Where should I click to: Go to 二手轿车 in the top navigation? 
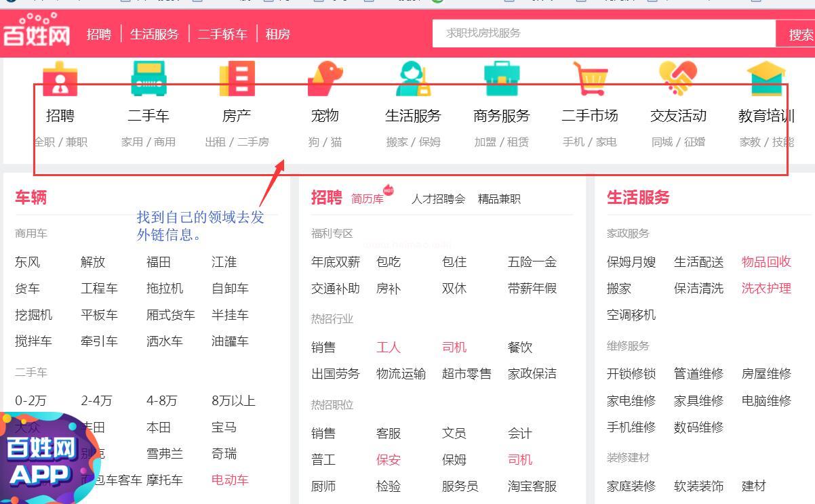[222, 35]
